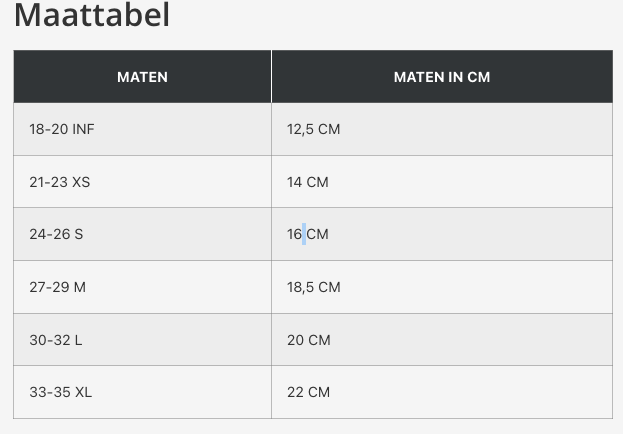Click the Maattabel heading
623x434 pixels.
click(x=92, y=15)
